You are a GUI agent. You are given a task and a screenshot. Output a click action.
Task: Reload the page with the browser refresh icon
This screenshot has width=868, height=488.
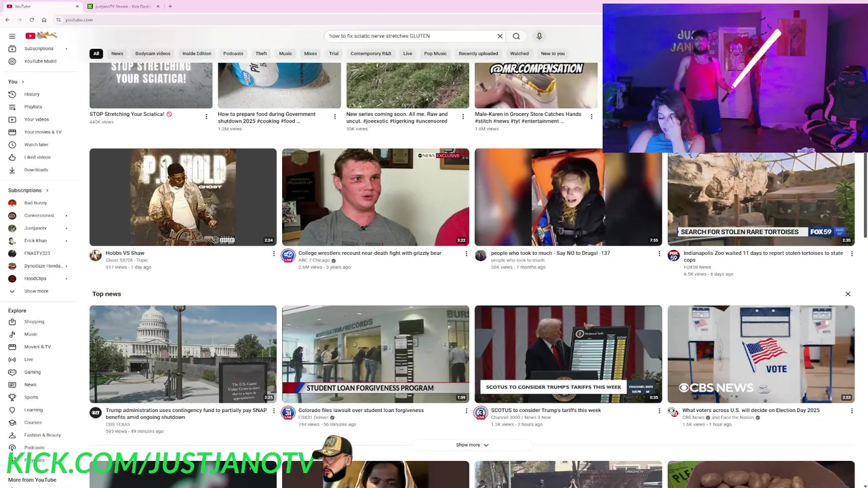31,20
